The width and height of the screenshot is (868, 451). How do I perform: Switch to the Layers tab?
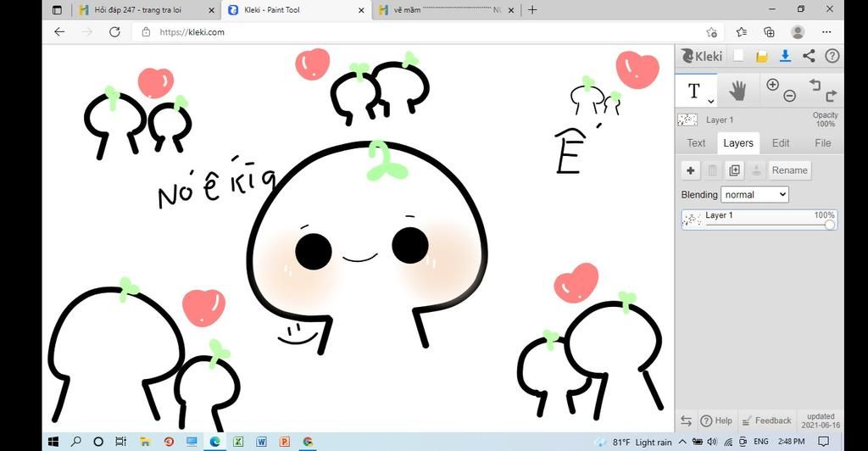(x=738, y=142)
